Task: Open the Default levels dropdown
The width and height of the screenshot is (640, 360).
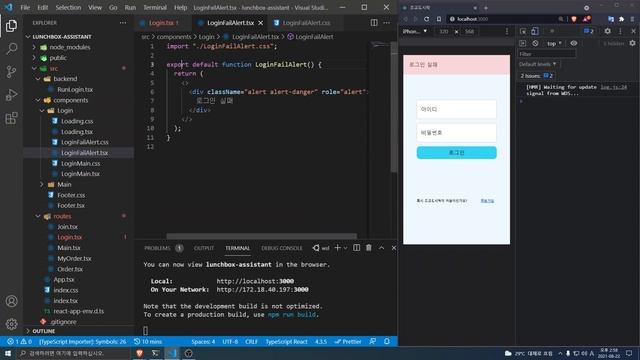Action: click(x=538, y=64)
